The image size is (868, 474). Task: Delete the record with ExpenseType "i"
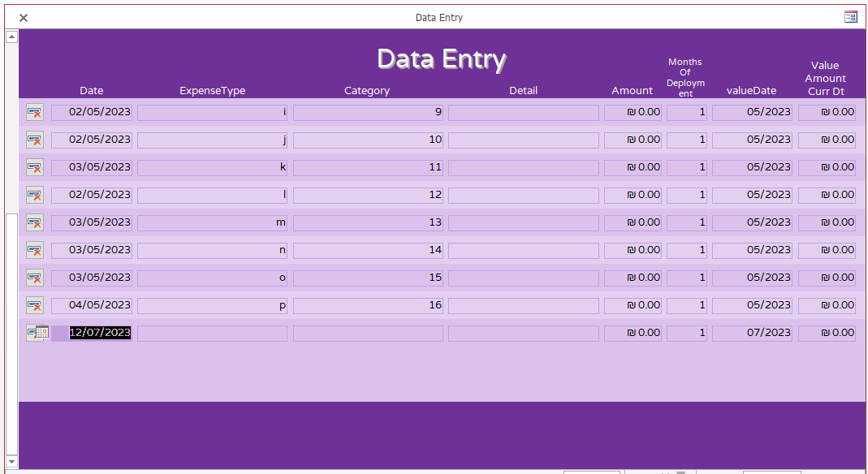[x=37, y=112]
